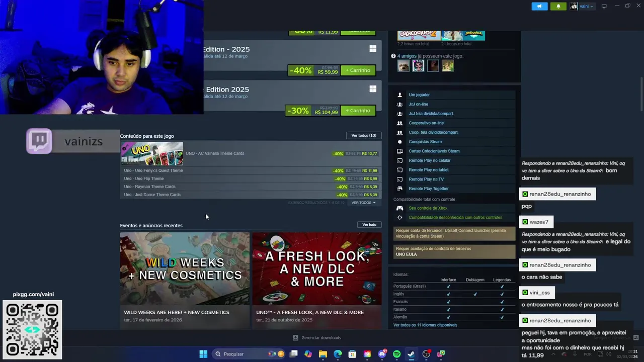The height and width of the screenshot is (362, 644).
Task: Open the second friend avatar under 4 amigos
Action: coord(418,66)
